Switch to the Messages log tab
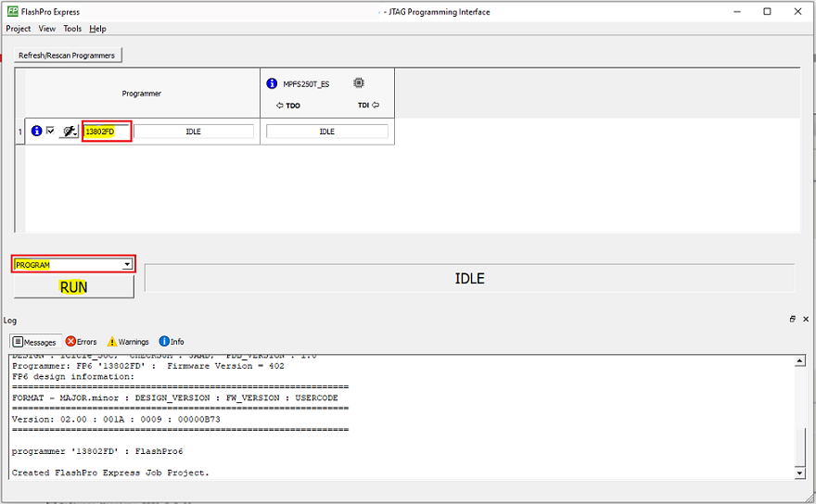This screenshot has height=504, width=816. pyautogui.click(x=36, y=342)
